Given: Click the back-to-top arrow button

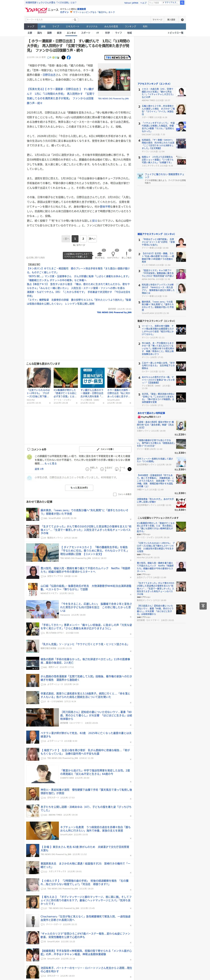Looking at the screenshot, I should (x=203, y=606).
